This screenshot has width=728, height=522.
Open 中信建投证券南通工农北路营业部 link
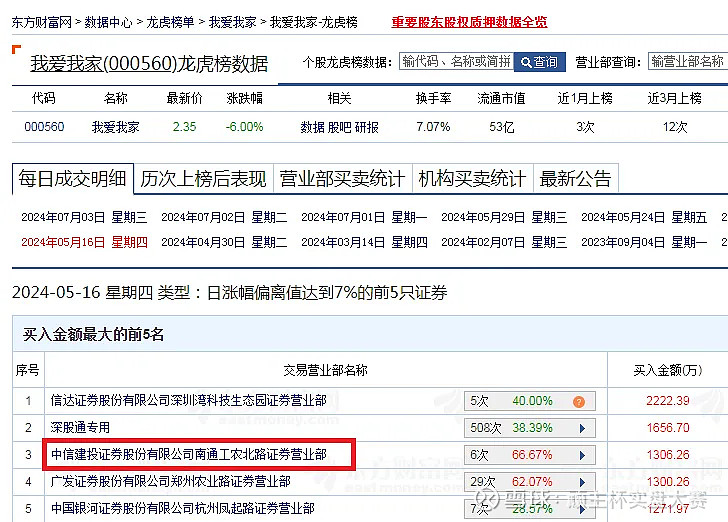click(189, 454)
